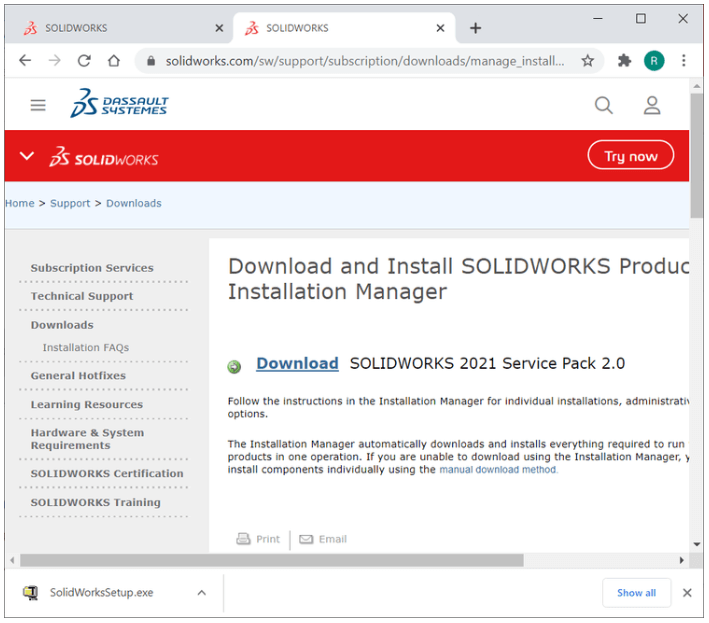This screenshot has width=709, height=623.
Task: Click the page heading "Installation Manager"
Action: click(337, 292)
